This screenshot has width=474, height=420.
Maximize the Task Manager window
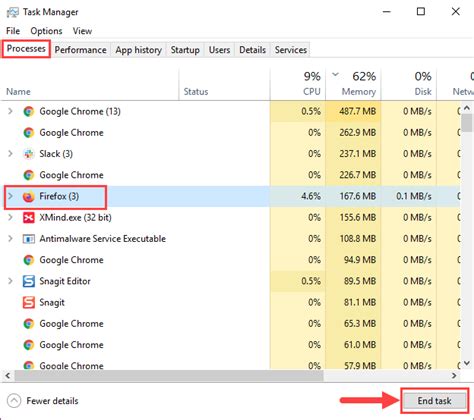tap(421, 12)
